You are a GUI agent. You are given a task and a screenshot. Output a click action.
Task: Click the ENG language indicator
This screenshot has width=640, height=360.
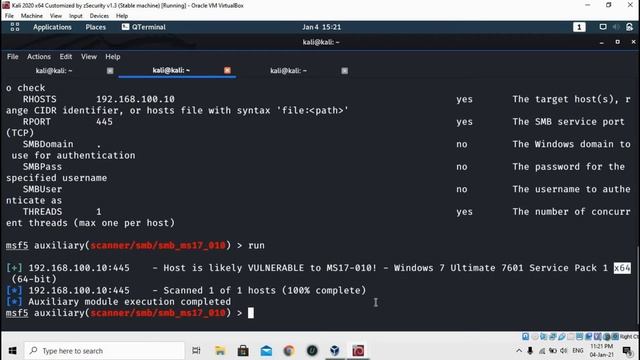[578, 351]
